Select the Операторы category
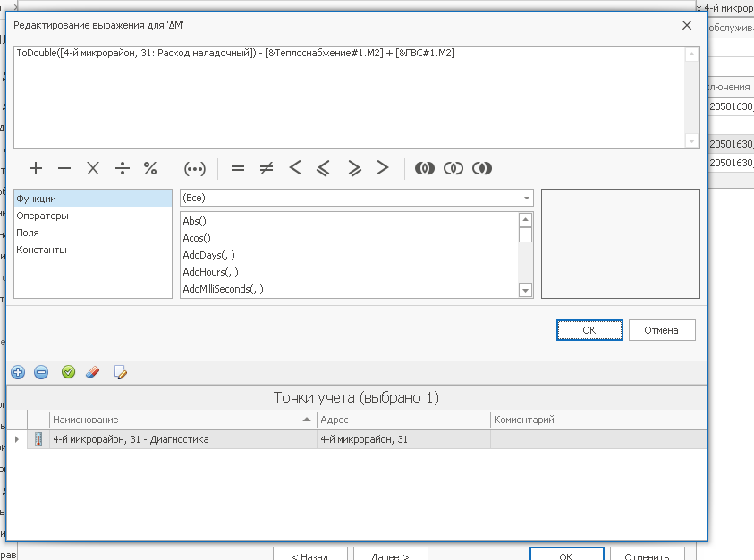754x560 pixels. click(43, 216)
